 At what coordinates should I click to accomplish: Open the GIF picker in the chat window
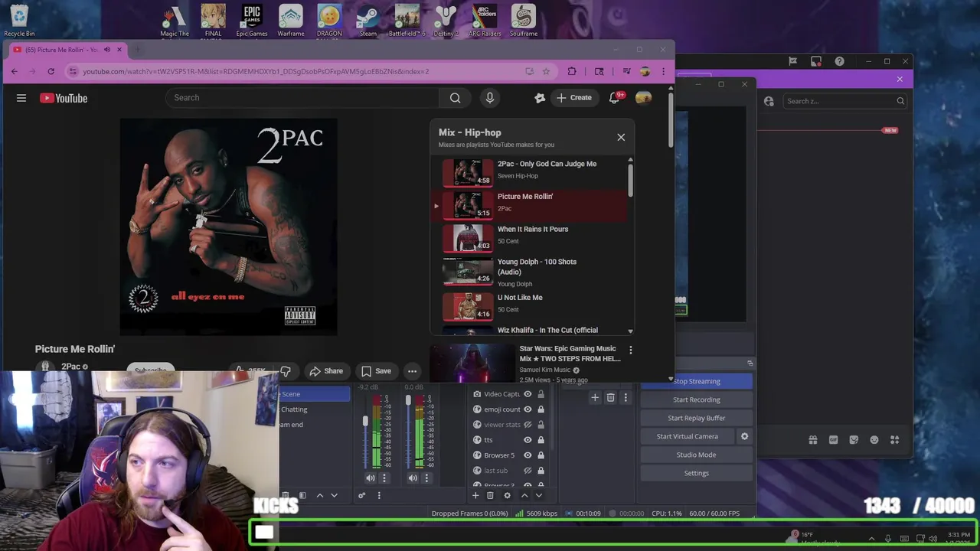[833, 440]
